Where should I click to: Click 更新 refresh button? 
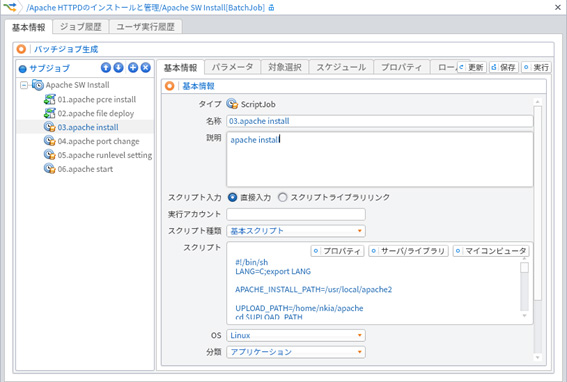click(x=472, y=67)
